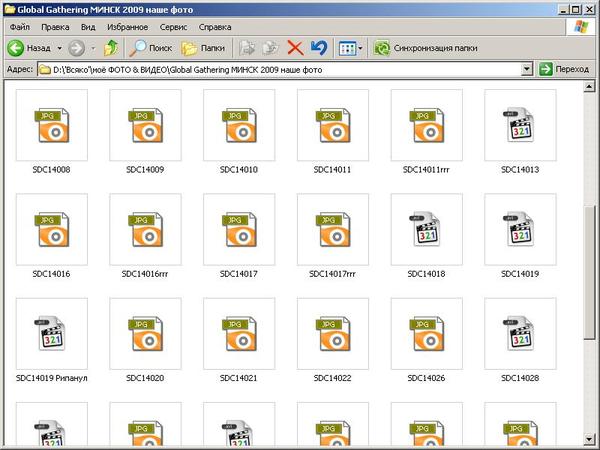Expand the address bar dropdown
Viewport: 600px width, 450px height.
(x=527, y=70)
